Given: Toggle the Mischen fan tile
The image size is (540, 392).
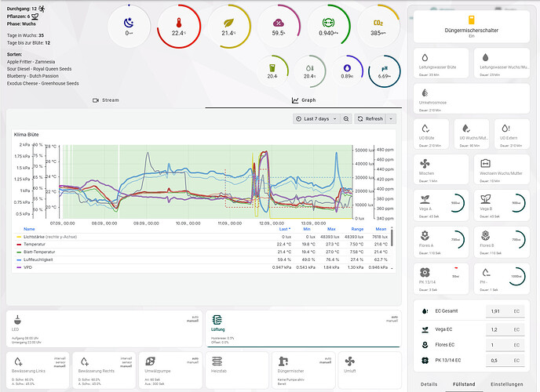Looking at the screenshot, I should pyautogui.click(x=424, y=164).
